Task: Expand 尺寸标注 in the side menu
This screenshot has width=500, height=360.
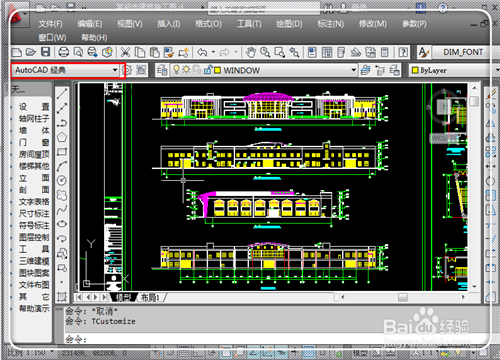Action: point(34,213)
